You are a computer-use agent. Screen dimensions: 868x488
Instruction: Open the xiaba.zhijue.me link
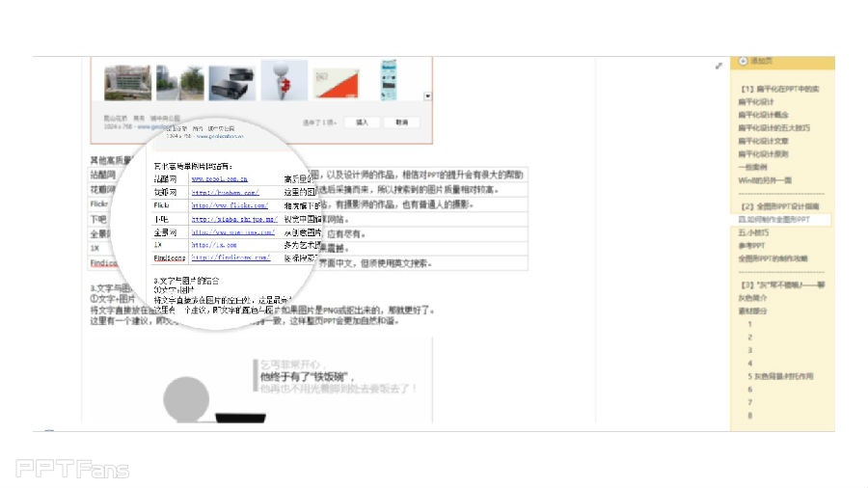[234, 219]
